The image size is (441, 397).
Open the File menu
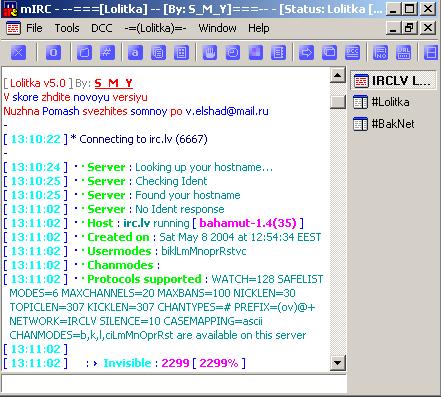(x=34, y=28)
